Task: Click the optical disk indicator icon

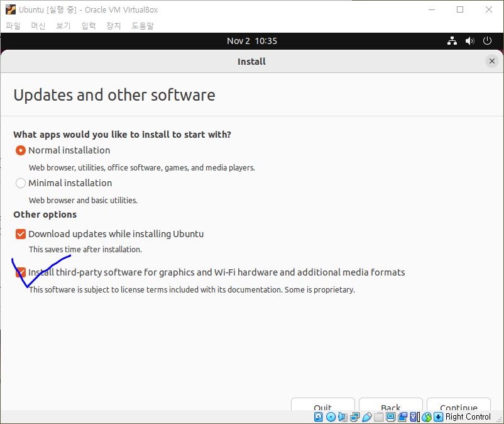Action: click(331, 417)
